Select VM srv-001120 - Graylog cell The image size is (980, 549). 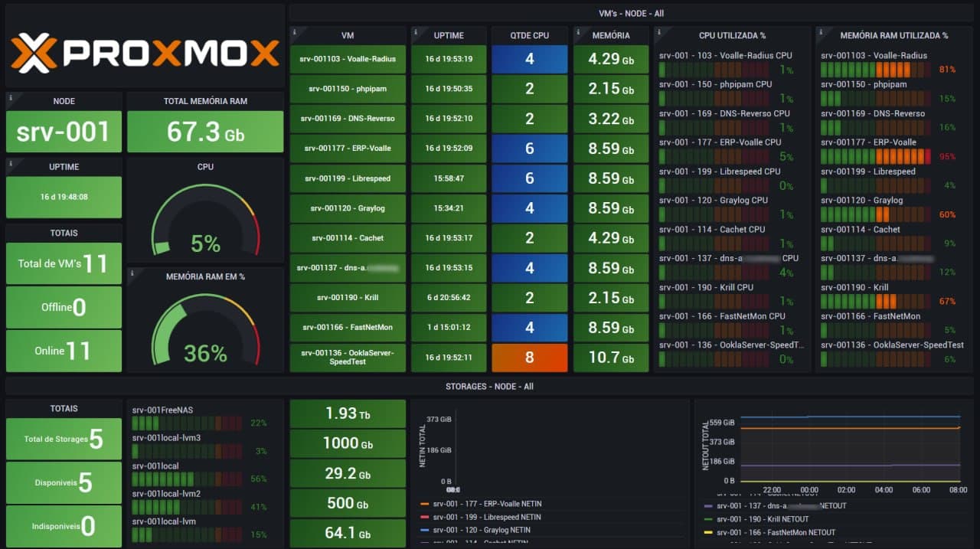348,208
